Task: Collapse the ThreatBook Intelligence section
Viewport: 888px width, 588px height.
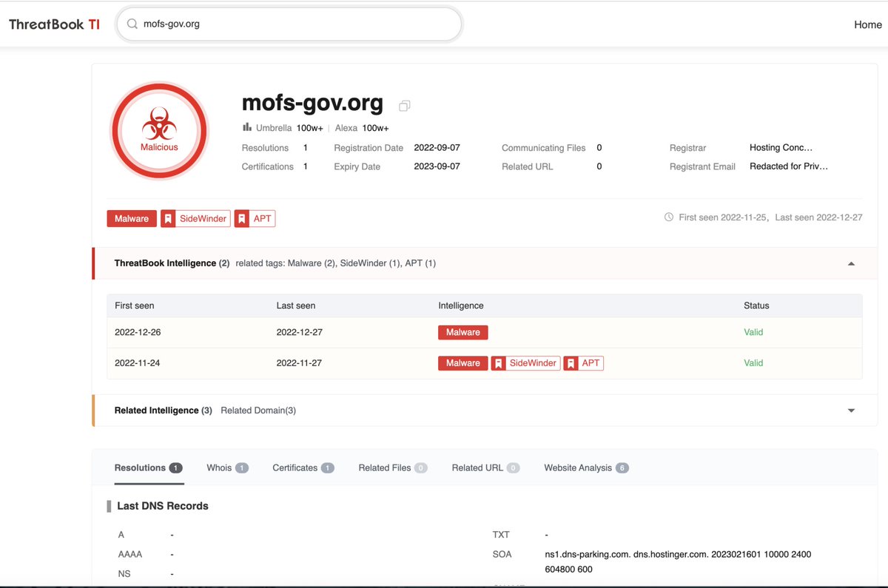Action: [850, 263]
